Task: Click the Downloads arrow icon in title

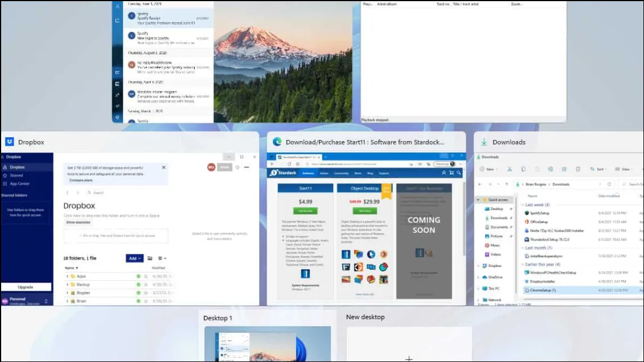Action: 484,142
